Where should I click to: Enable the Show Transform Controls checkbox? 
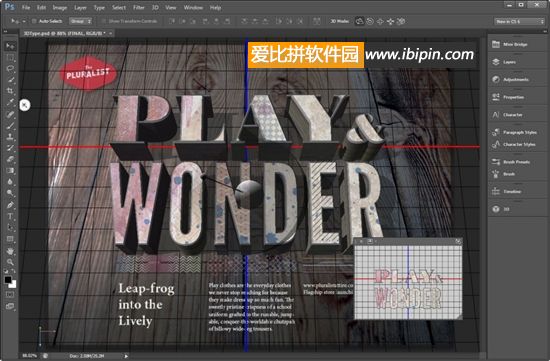click(104, 21)
